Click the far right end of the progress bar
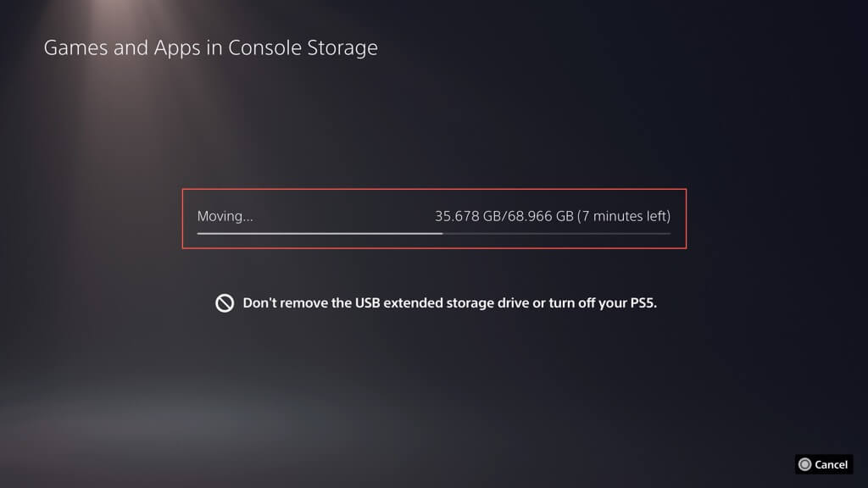 coord(669,233)
